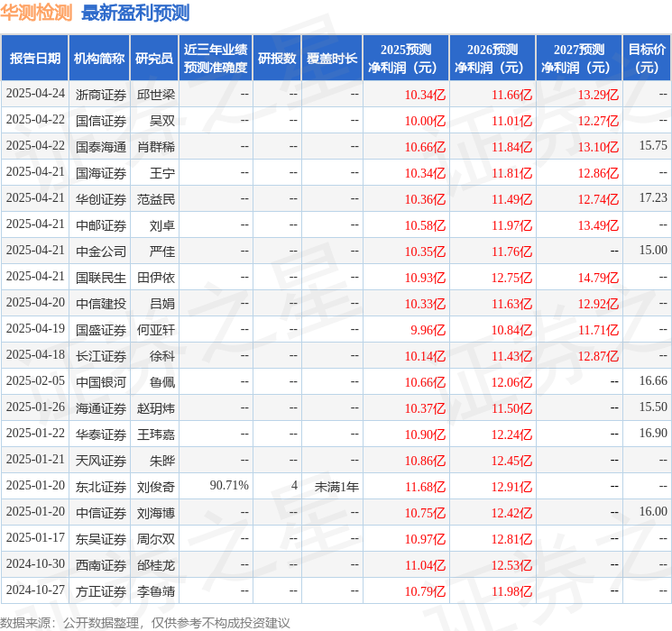
Task: Select the 国泰海通 institution cell
Action: [101, 147]
